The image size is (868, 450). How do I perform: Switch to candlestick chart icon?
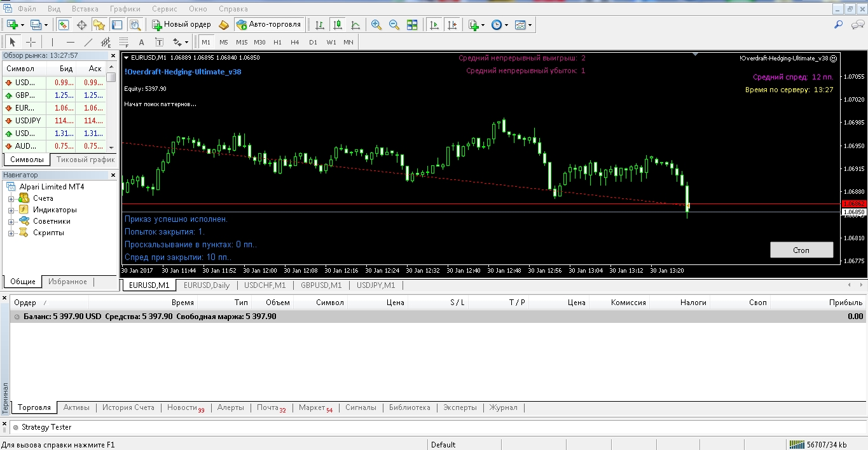[x=338, y=25]
